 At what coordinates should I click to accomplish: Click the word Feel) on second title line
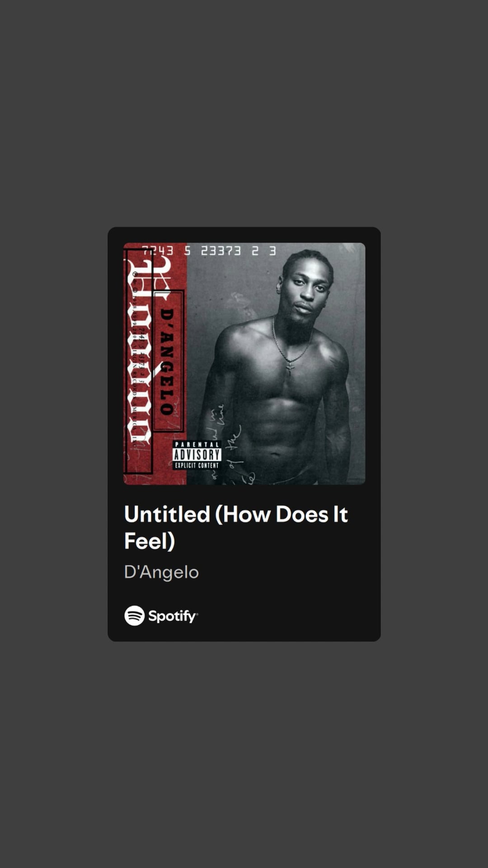pyautogui.click(x=150, y=541)
